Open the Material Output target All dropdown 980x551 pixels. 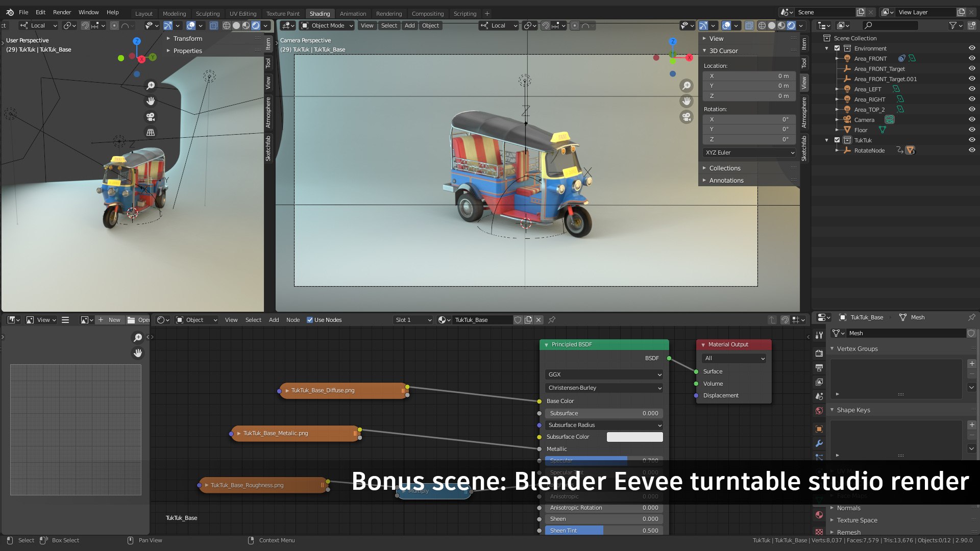coord(734,358)
